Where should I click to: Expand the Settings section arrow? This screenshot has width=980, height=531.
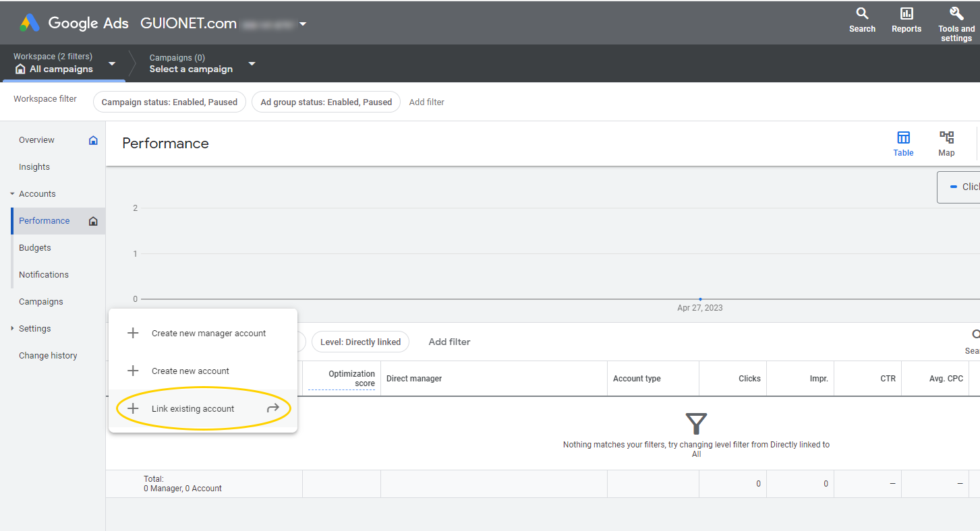click(12, 329)
